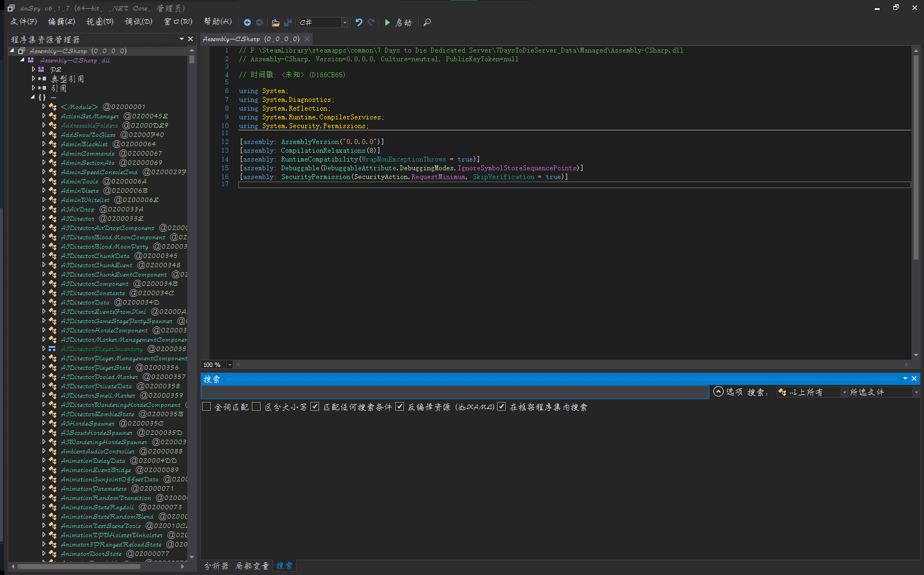The height and width of the screenshot is (575, 924).
Task: Open an assembly file via folder icon
Action: [275, 22]
